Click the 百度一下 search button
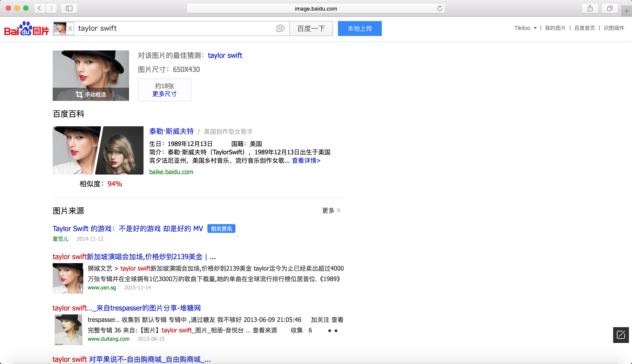 pyautogui.click(x=311, y=29)
